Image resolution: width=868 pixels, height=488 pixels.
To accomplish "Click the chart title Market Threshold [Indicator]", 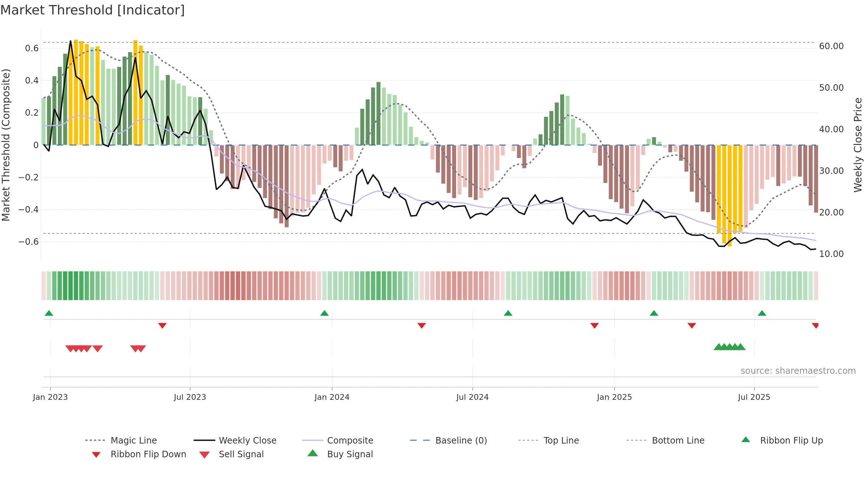I will click(93, 10).
